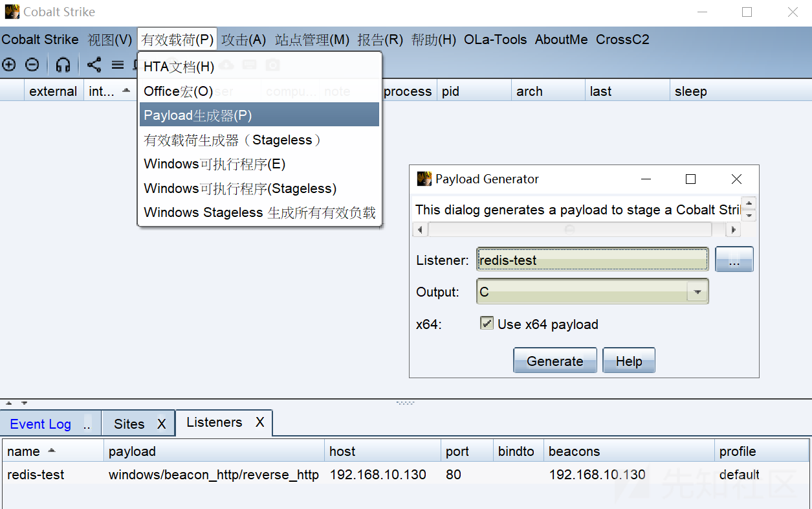Minimize the Payload Generator dialog
Screen dimensions: 812x509
tap(646, 179)
